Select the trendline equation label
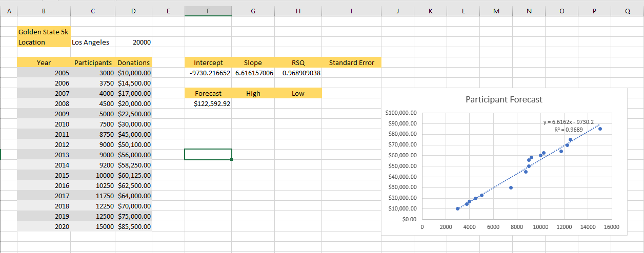Image resolution: width=644 pixels, height=253 pixels. pyautogui.click(x=568, y=125)
